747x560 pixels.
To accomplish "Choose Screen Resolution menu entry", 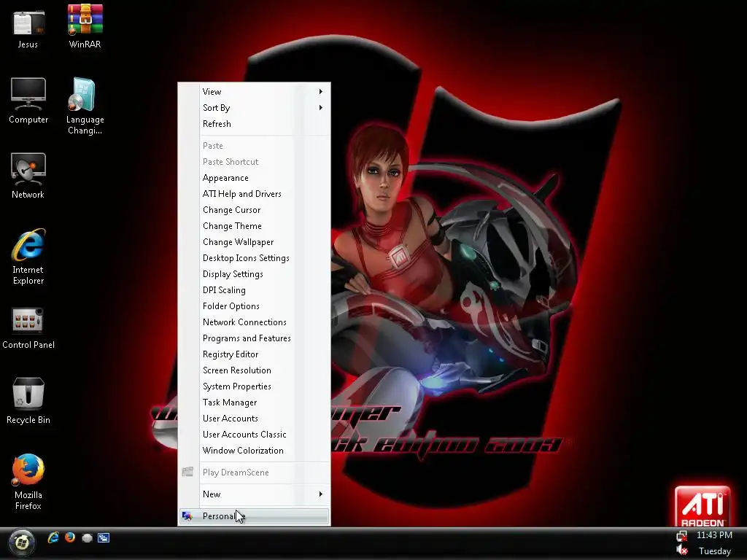I will coord(237,370).
